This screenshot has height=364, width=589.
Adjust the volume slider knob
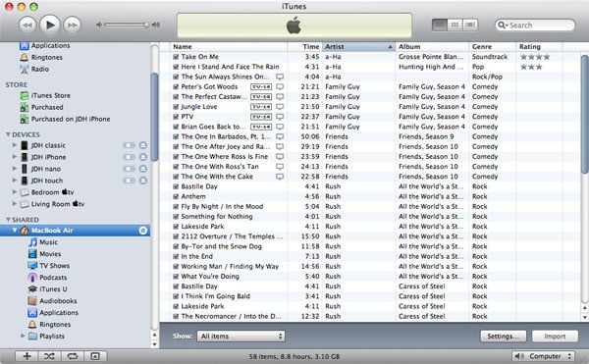tap(146, 26)
